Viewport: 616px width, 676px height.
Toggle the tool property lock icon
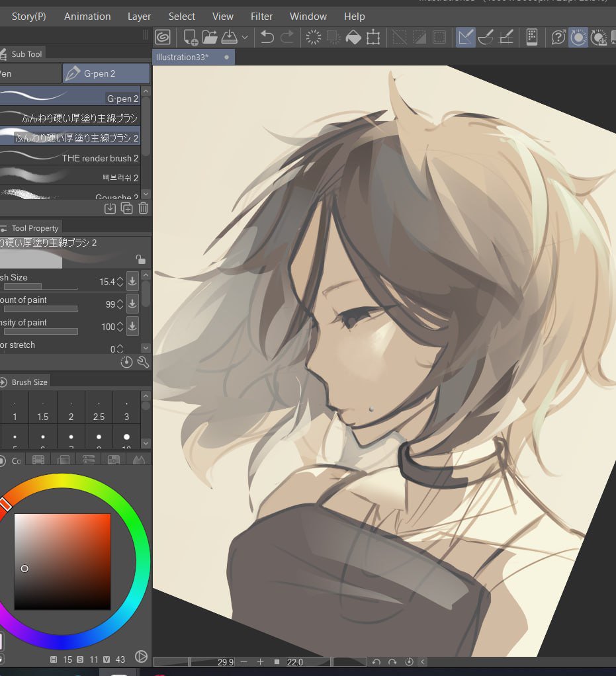[141, 259]
